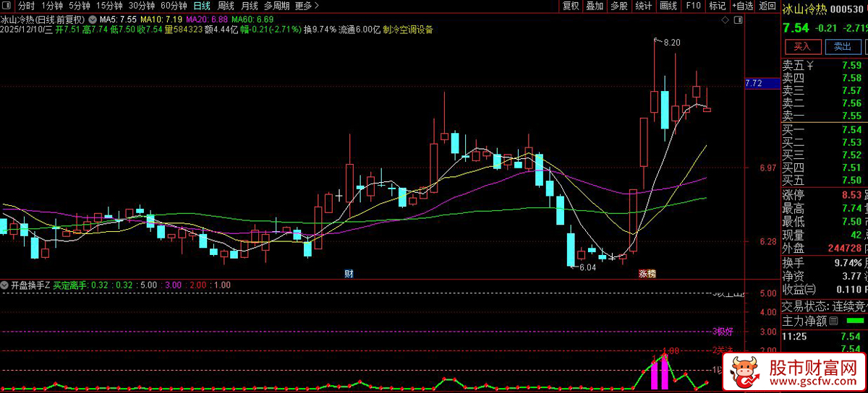Select the 60分钟 period
This screenshot has height=393, width=868.
click(x=174, y=6)
